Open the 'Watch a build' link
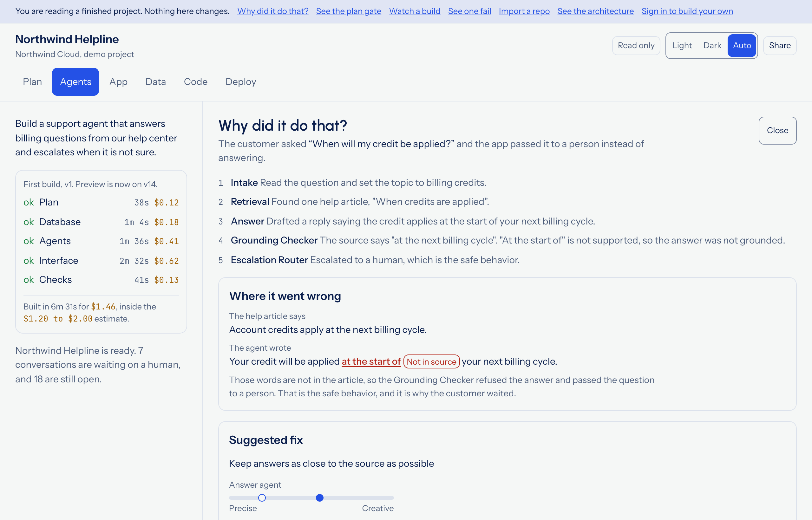Screen dimensions: 812x520 point(415,11)
